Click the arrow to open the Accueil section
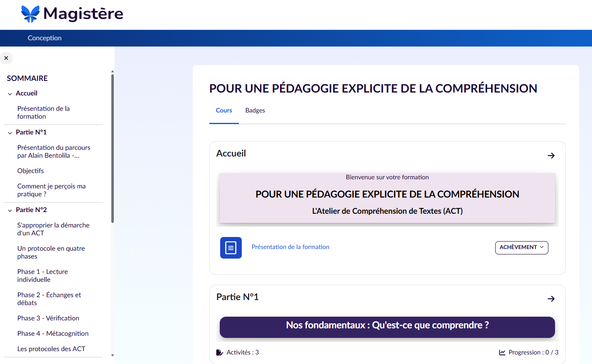 (x=551, y=156)
